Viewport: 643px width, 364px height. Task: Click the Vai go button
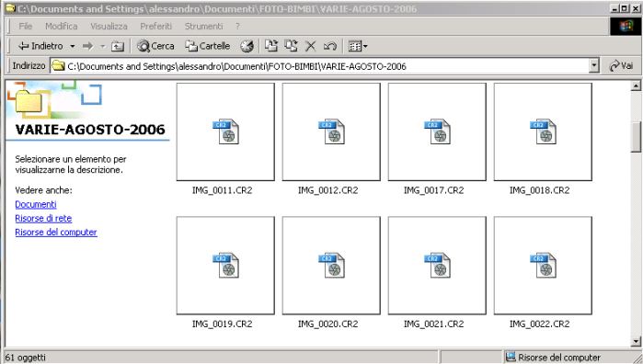621,65
